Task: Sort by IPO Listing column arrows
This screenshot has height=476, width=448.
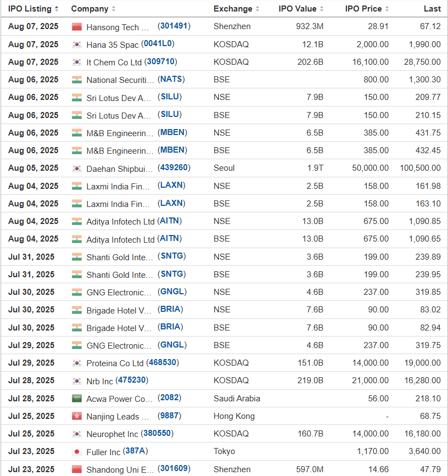Action: pos(57,9)
